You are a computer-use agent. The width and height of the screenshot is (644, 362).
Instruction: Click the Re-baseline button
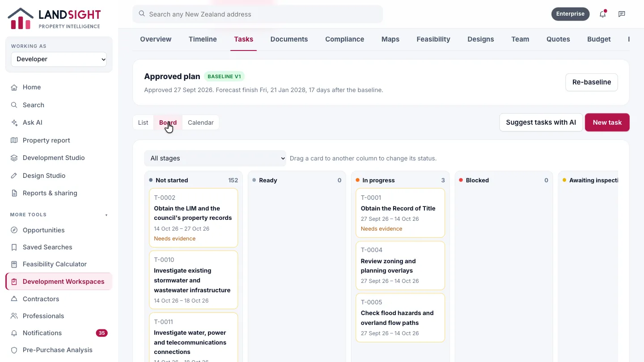click(x=592, y=82)
